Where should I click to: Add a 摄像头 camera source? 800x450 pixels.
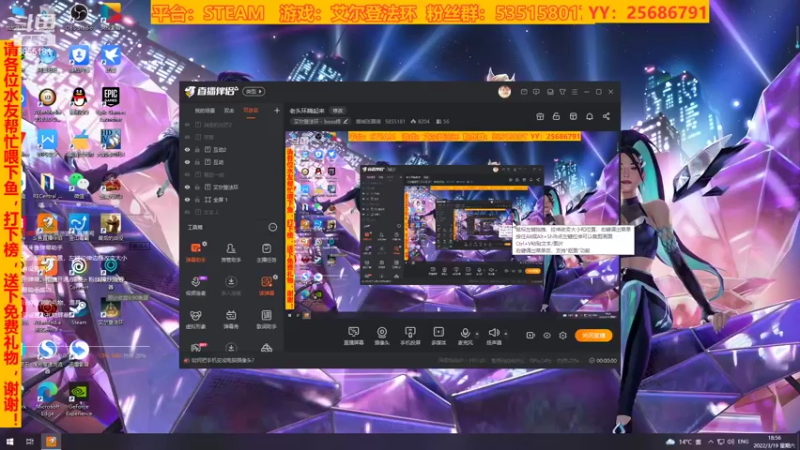pos(382,336)
